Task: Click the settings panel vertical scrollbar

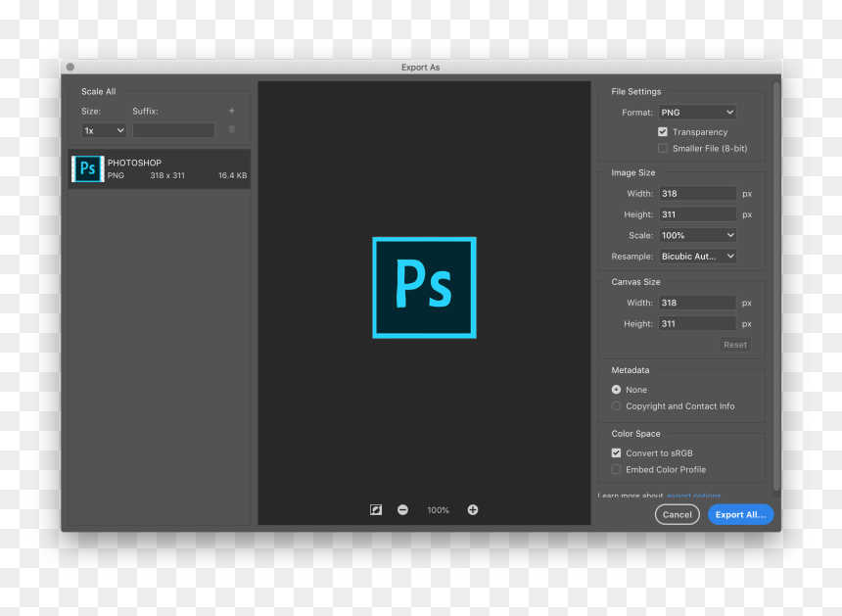Action: [776, 286]
